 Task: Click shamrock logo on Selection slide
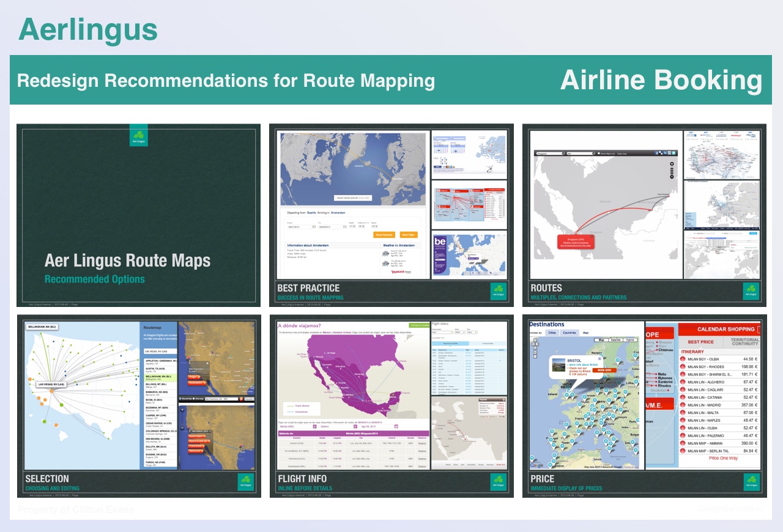click(x=245, y=482)
